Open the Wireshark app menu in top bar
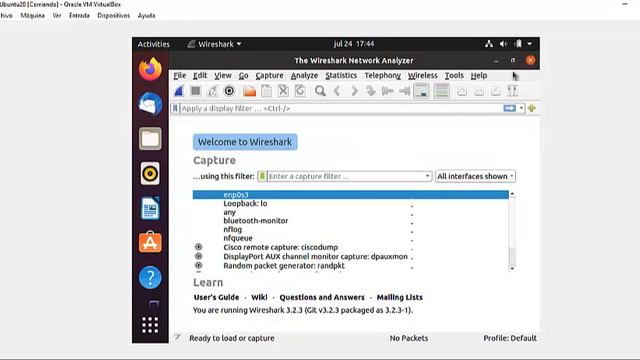The height and width of the screenshot is (360, 640). click(214, 44)
